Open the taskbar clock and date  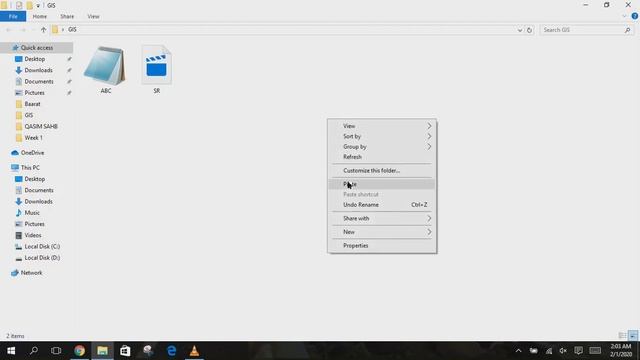pyautogui.click(x=621, y=351)
